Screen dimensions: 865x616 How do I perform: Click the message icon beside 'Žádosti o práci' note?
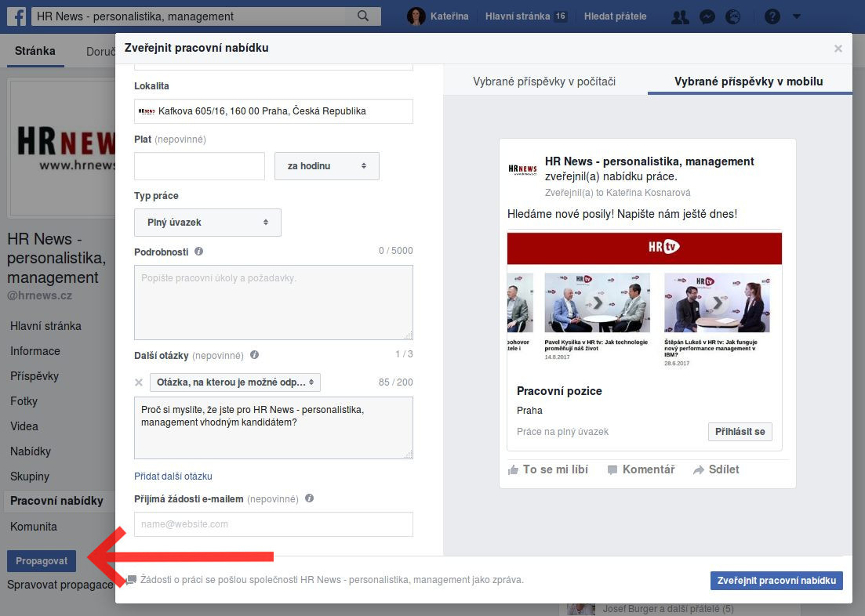[x=131, y=580]
